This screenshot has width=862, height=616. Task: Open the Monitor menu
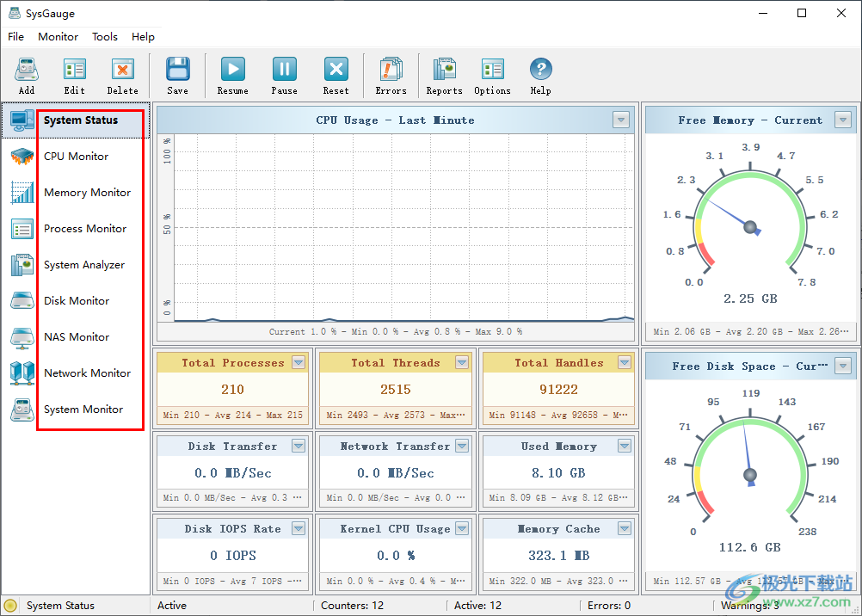point(58,37)
